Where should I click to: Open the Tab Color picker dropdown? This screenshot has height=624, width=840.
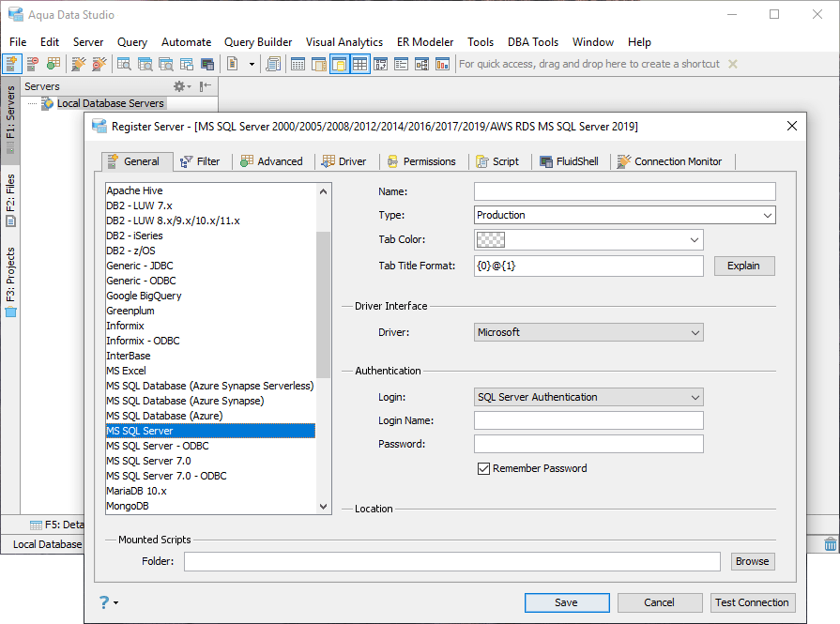pos(588,239)
